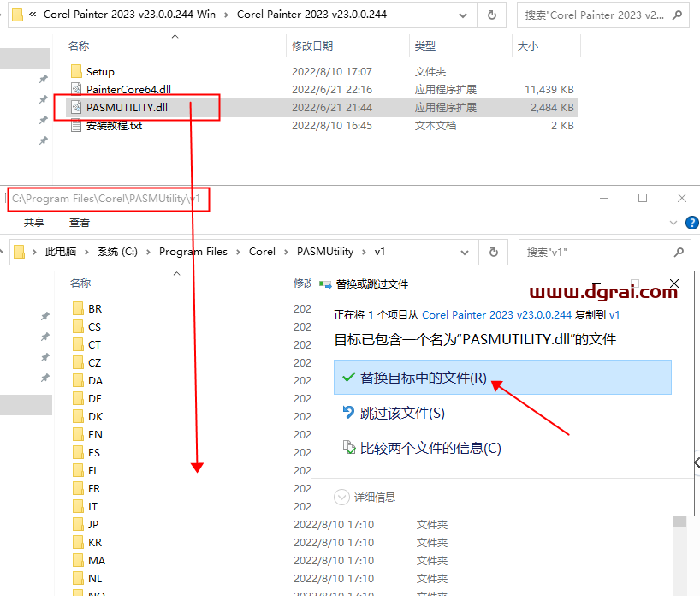Open the 共享 ribbon tab

pos(34,222)
